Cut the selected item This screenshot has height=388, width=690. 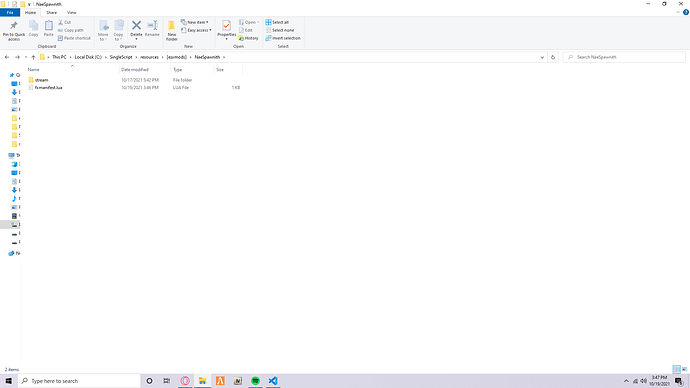(65, 22)
